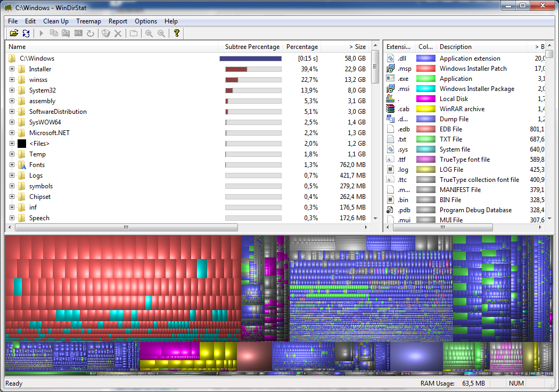Expand the SoftwareDistribution folder
Image resolution: width=559 pixels, height=392 pixels.
(x=12, y=112)
